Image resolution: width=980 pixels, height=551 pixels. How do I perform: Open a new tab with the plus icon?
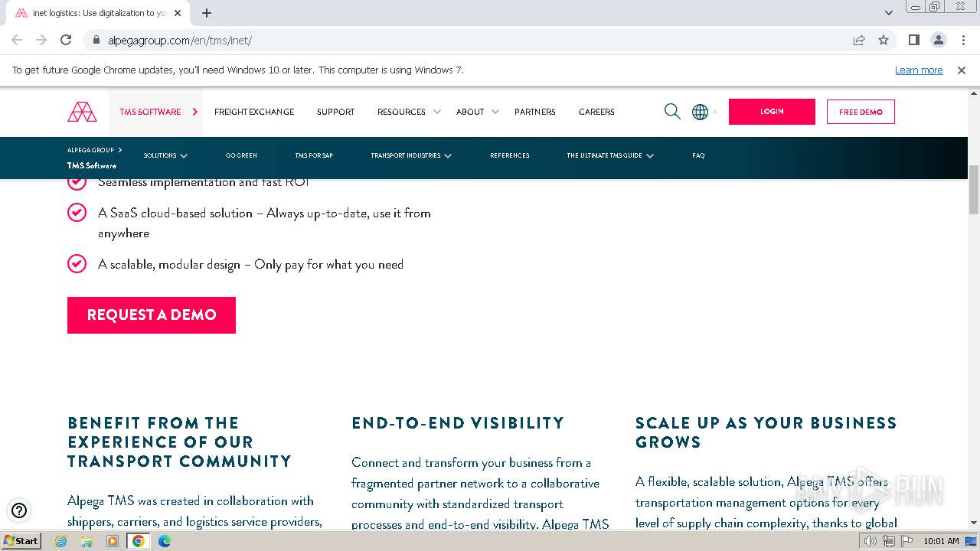[207, 13]
